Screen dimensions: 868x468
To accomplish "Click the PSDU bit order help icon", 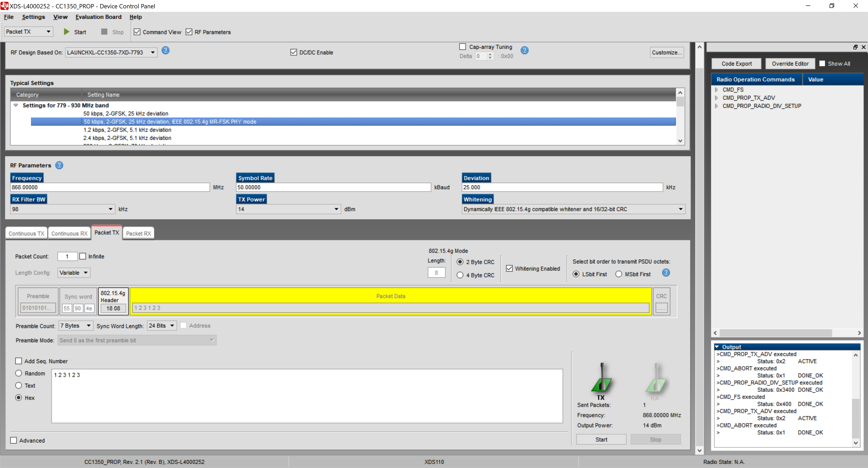I will 666,273.
